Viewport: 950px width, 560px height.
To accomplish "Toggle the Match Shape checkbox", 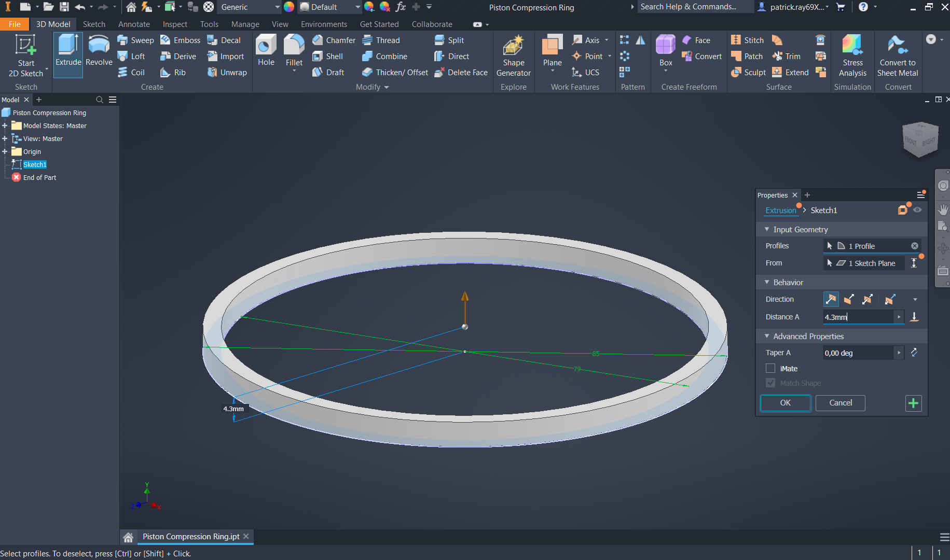I will 770,383.
